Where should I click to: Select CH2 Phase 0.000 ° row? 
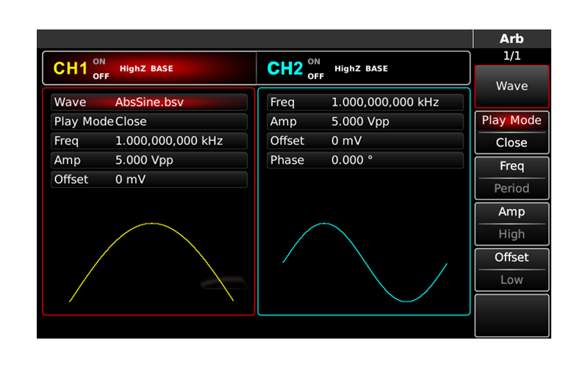365,160
